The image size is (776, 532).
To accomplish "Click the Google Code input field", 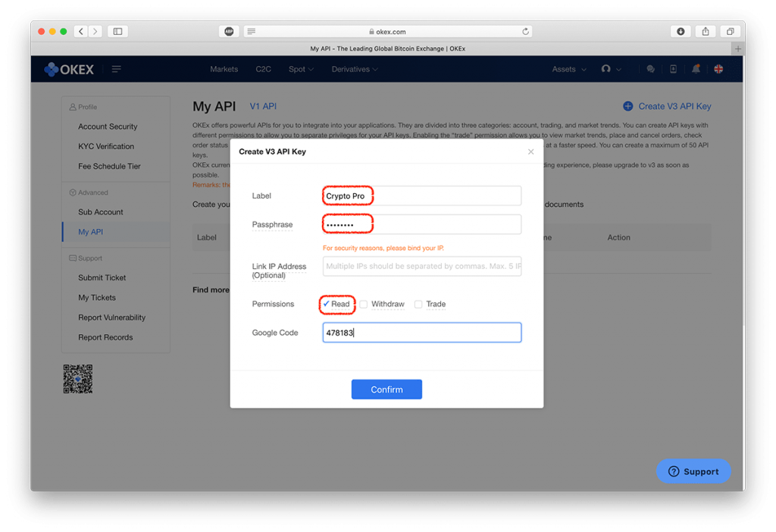I will click(421, 333).
